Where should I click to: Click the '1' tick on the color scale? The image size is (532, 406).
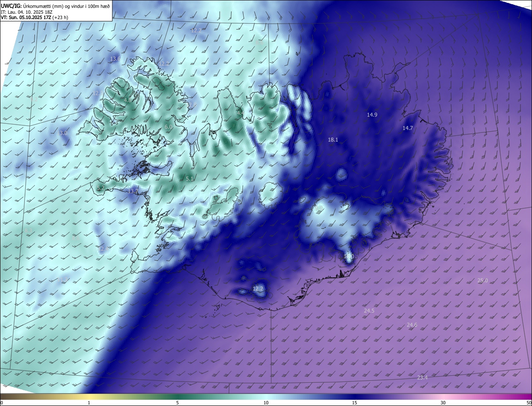coord(89,403)
